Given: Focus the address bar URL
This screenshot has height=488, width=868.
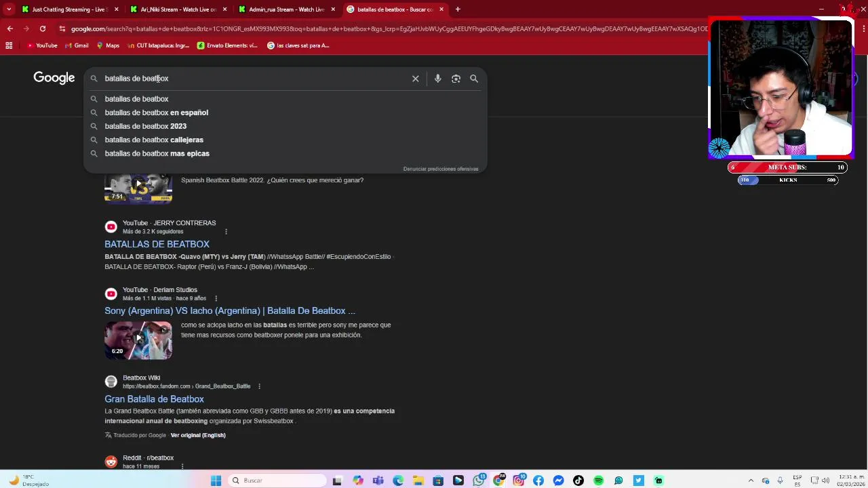Looking at the screenshot, I should 388,29.
